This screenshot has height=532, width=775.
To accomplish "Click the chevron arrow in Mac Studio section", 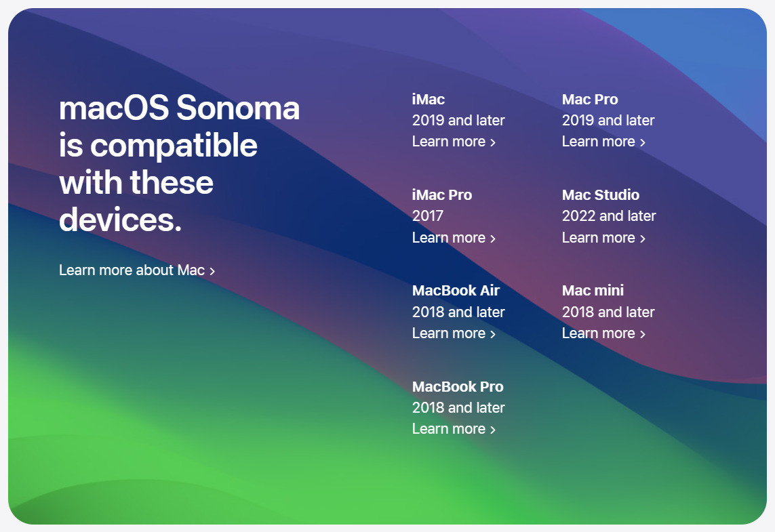I will point(643,239).
